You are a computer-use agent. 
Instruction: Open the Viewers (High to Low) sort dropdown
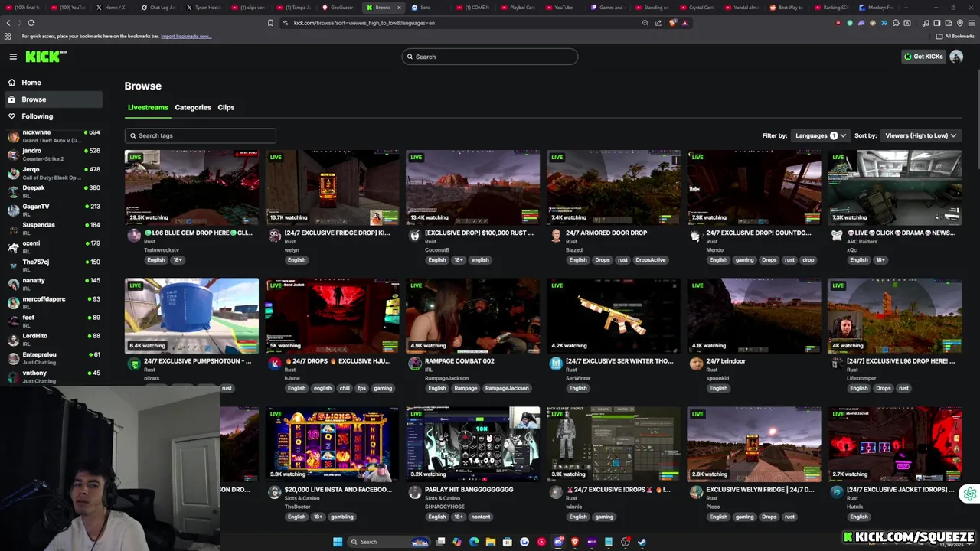[x=921, y=135]
